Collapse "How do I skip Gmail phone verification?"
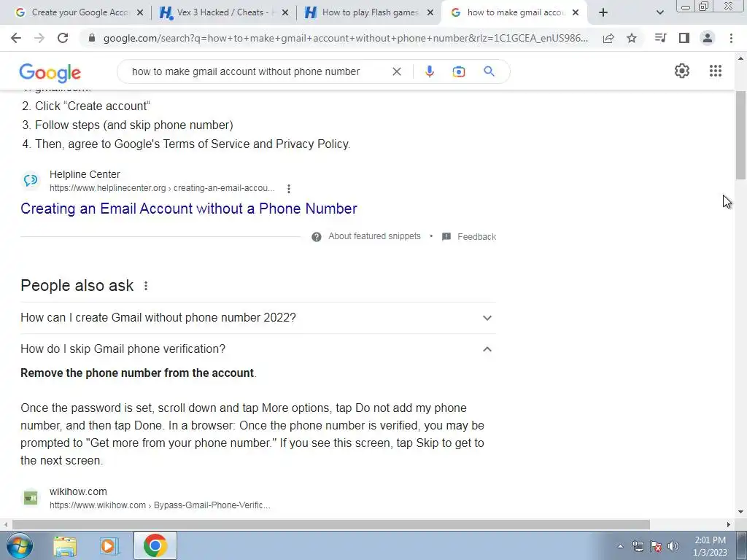Image resolution: width=747 pixels, height=560 pixels. coord(258,349)
